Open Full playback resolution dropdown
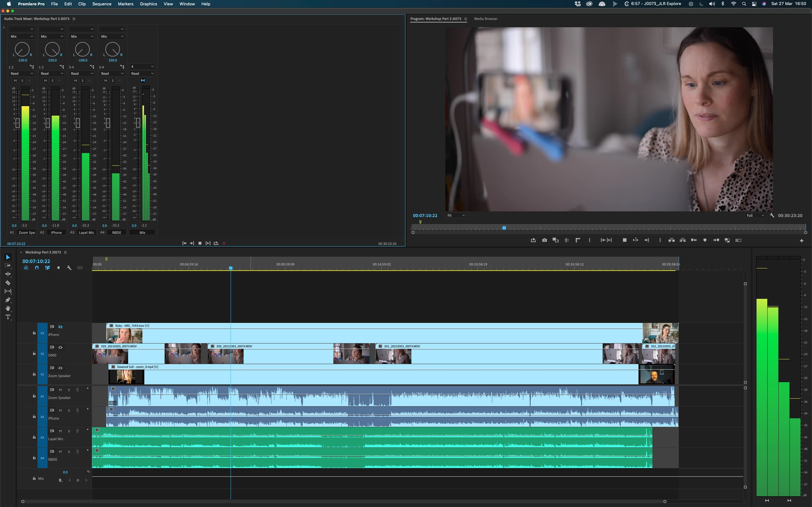 pyautogui.click(x=755, y=215)
